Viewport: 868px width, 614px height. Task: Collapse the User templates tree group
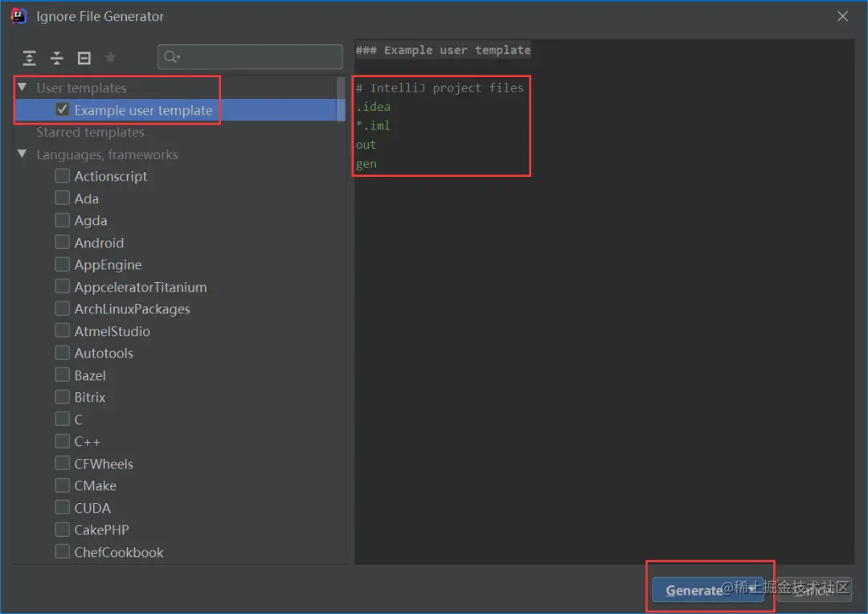pos(23,87)
